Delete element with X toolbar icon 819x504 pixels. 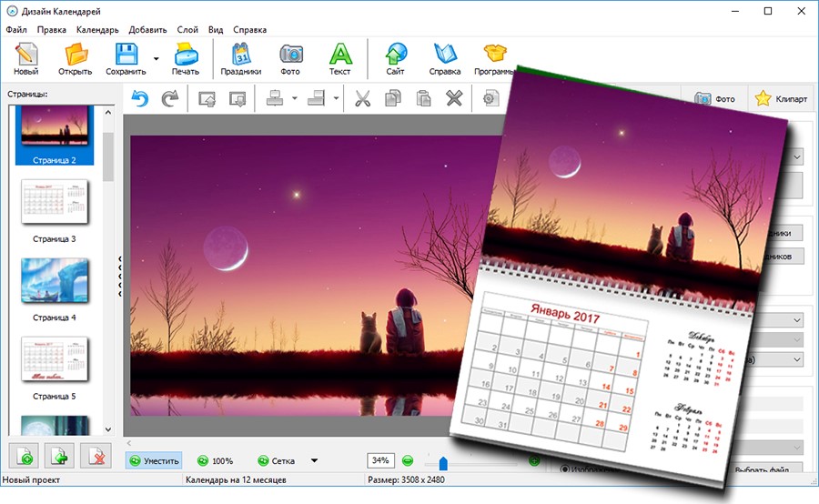(454, 98)
